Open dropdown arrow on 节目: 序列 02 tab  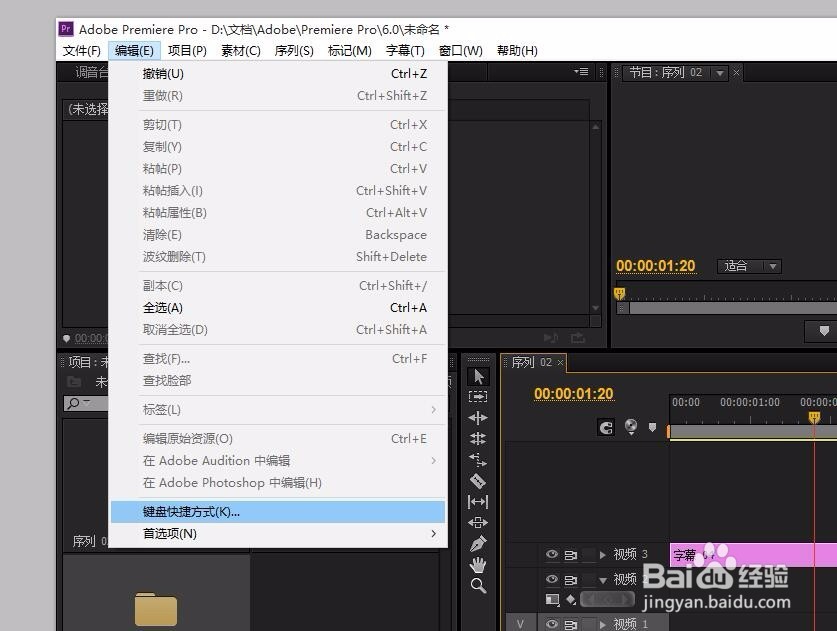[x=720, y=73]
